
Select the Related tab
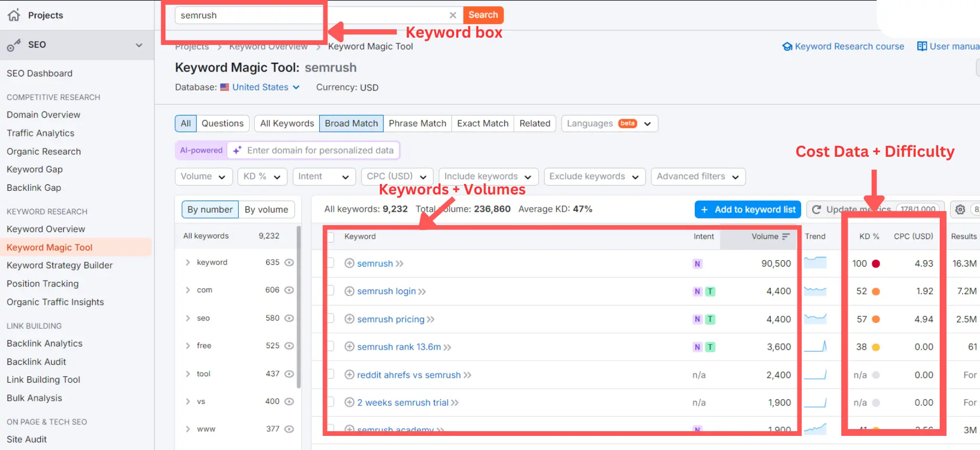(x=535, y=124)
